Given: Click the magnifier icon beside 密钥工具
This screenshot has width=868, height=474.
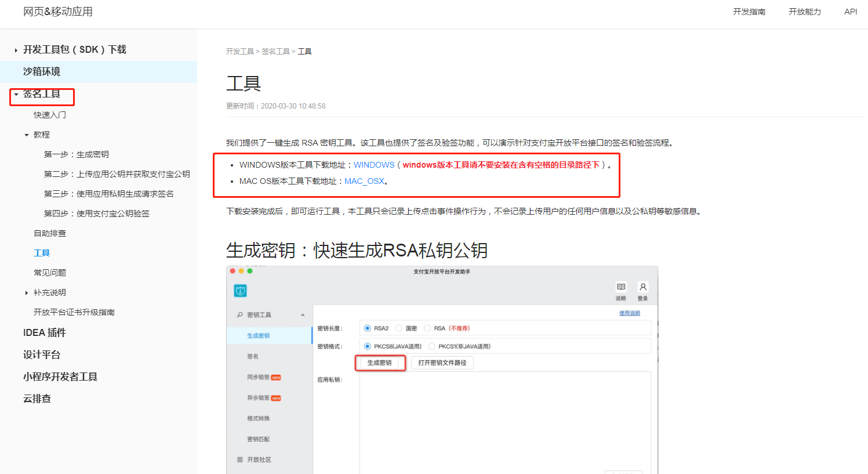Looking at the screenshot, I should [239, 315].
